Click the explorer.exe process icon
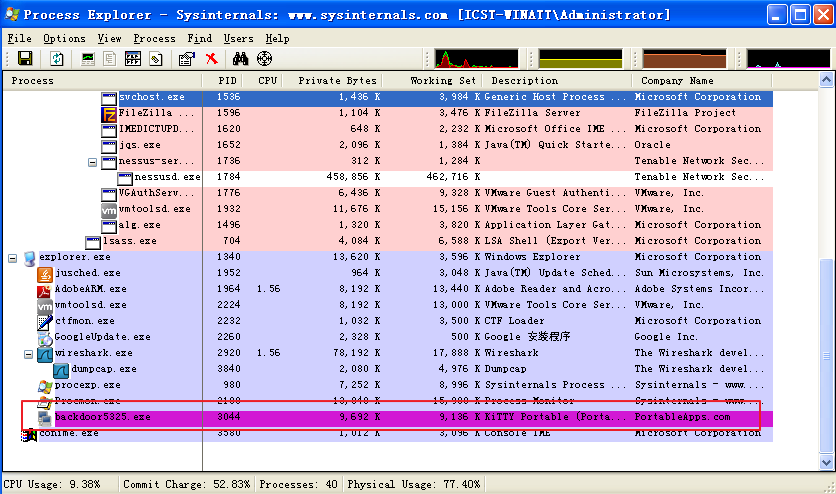This screenshot has height=494, width=836. pyautogui.click(x=30, y=258)
